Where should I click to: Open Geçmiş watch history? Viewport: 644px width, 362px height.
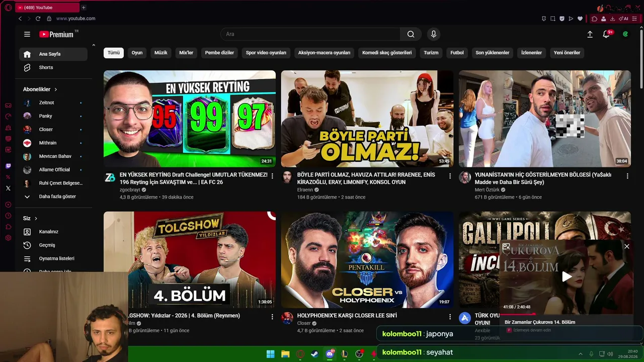pyautogui.click(x=53, y=245)
